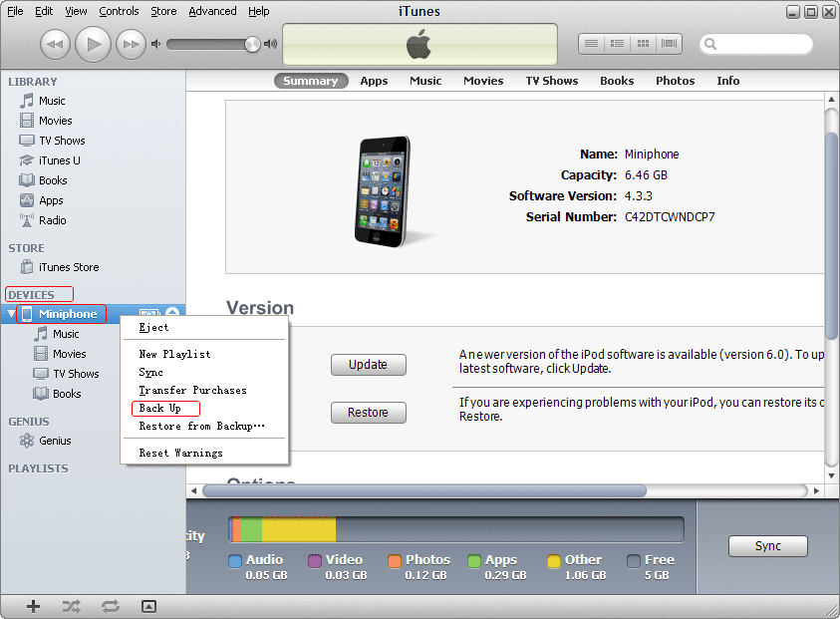This screenshot has height=619, width=840.
Task: Create a new playlist with the plus icon
Action: 33,605
